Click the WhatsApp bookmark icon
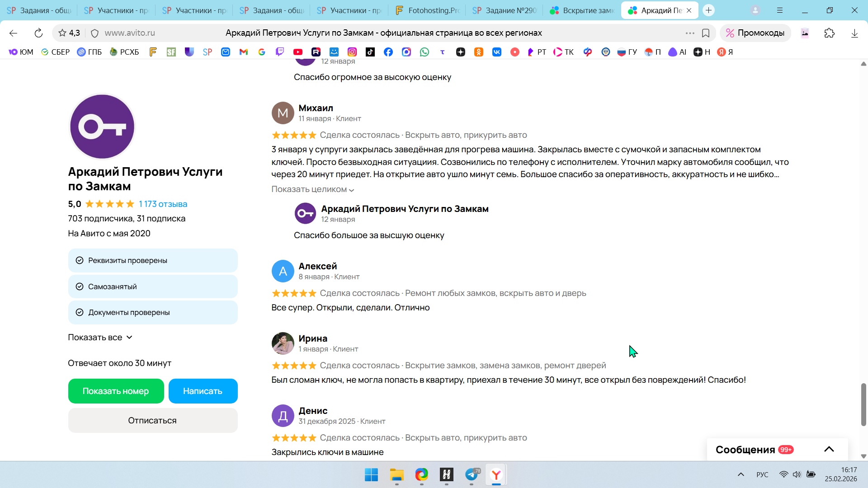 point(424,52)
